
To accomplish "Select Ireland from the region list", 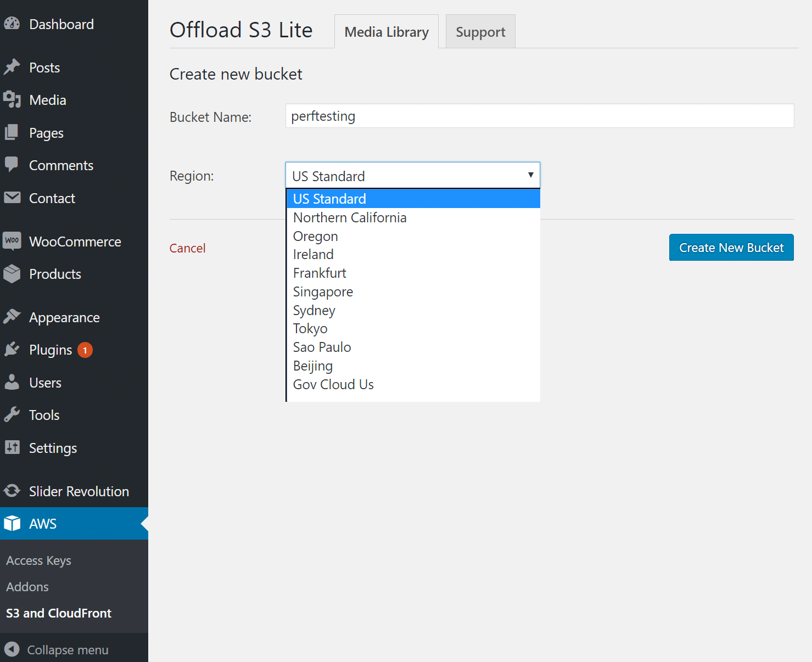I will (313, 254).
